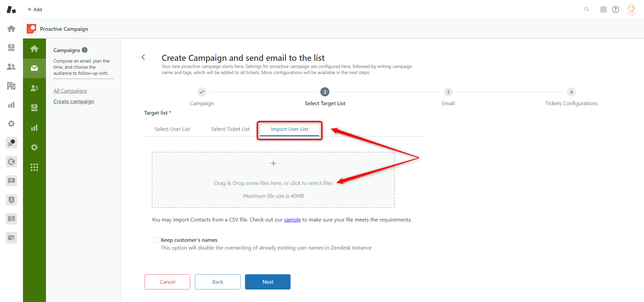Open the user profile avatar
Screen dimensions: 644x302
[631, 9]
